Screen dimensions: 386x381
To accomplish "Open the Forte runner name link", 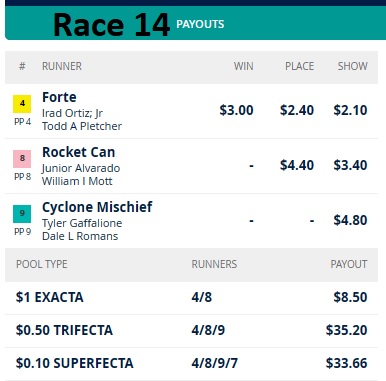I will click(59, 97).
